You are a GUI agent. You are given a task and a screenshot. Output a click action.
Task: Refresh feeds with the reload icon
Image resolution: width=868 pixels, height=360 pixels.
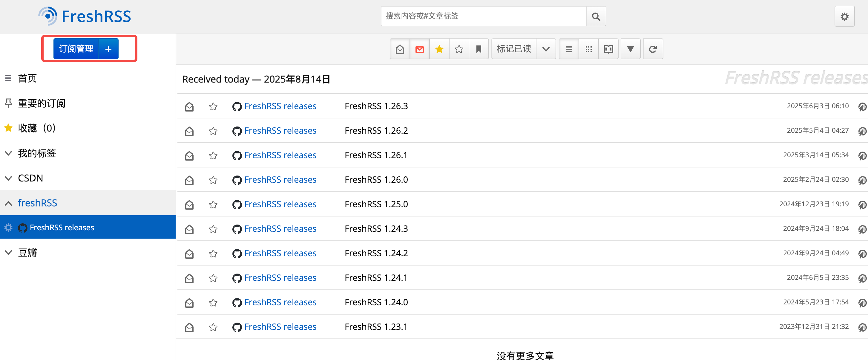click(x=653, y=49)
